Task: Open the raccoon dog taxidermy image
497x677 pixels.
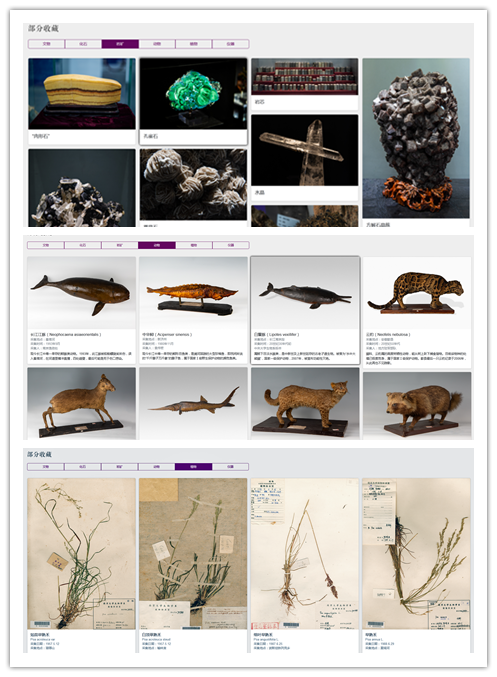Action: (x=417, y=405)
